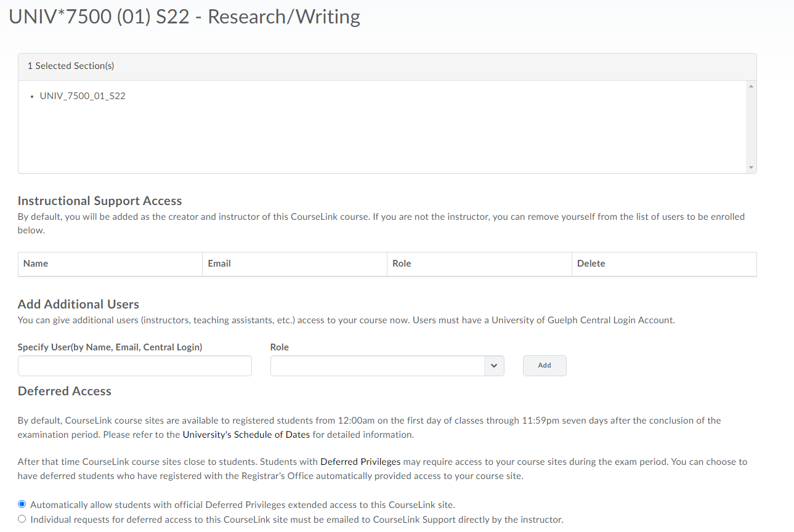The image size is (794, 532).
Task: Click the course title UNIV*7500 (01) S22 heading
Action: [185, 17]
